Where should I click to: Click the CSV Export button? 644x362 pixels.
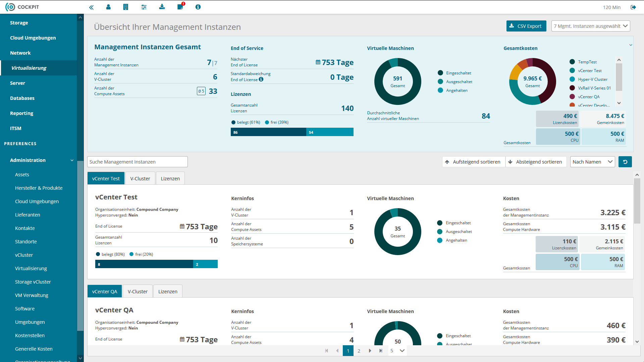pyautogui.click(x=526, y=26)
